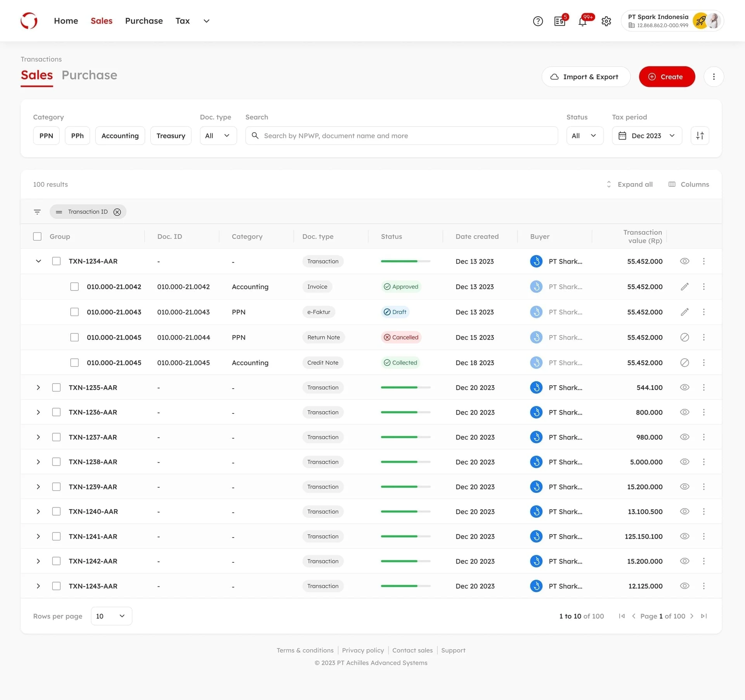Click the Import & Export button

tap(586, 77)
